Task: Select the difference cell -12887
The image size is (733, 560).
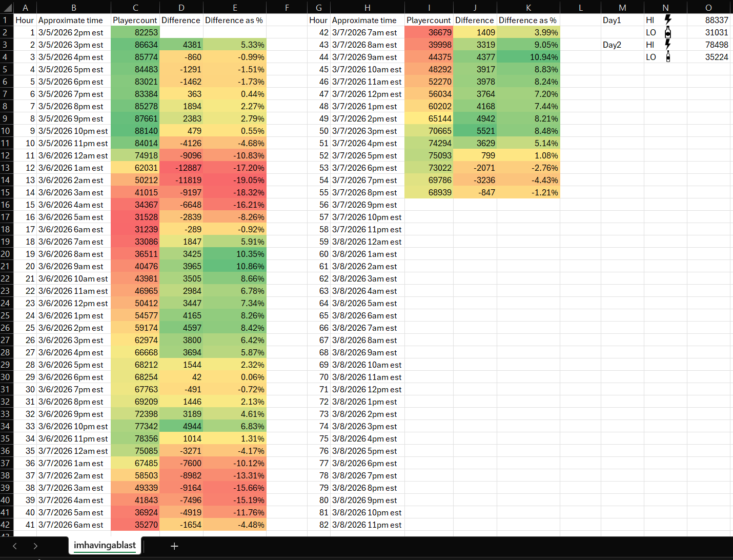Action: [181, 168]
